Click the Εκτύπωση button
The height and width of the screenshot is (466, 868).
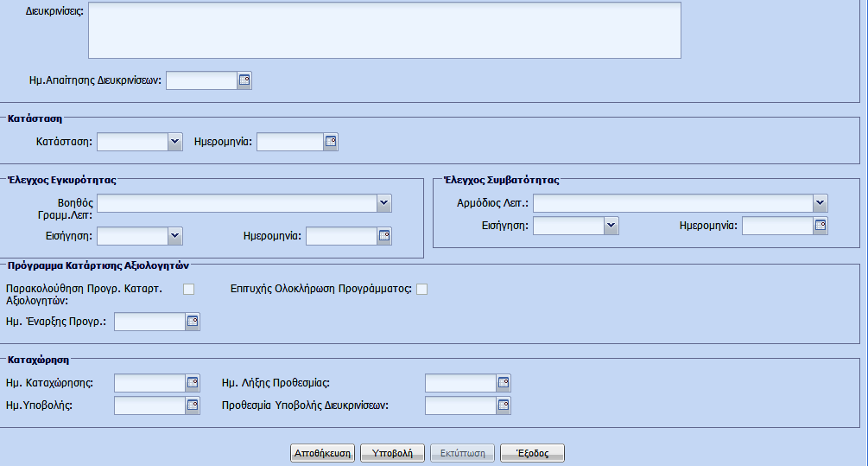[x=462, y=453]
